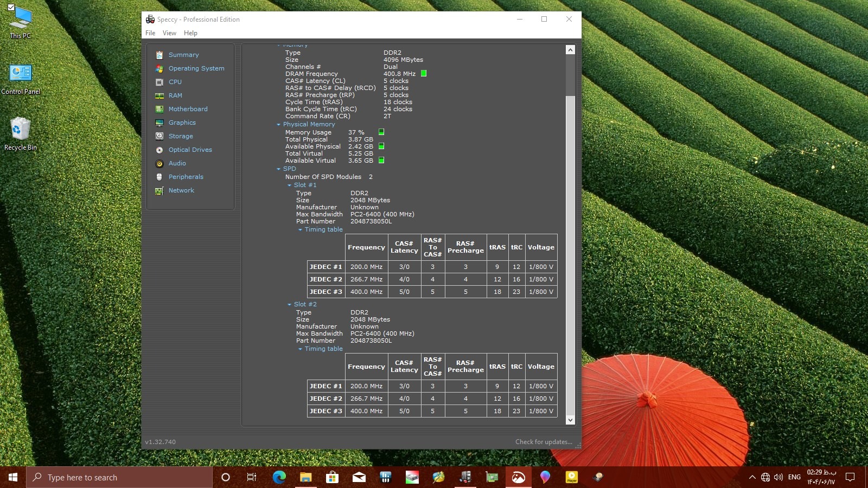Click the Command Rate (CR) row label
Screen dimensions: 868x488
318,116
